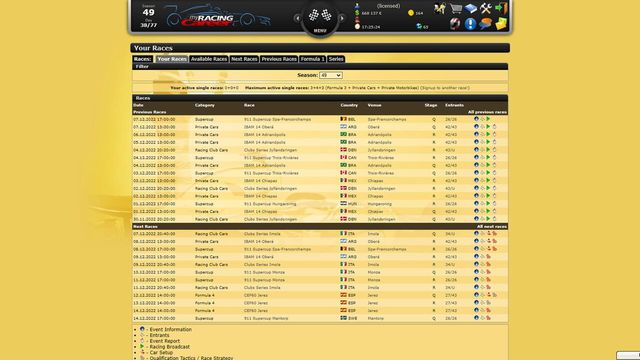The image size is (640, 360).
Task: Switch to the Formula 1 tab
Action: tap(312, 59)
